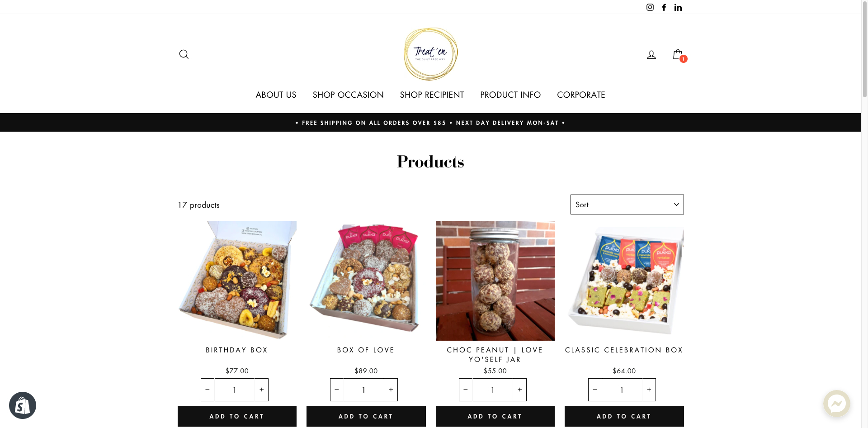Open the Messenger chat bubble
Image resolution: width=868 pixels, height=428 pixels.
tap(836, 404)
